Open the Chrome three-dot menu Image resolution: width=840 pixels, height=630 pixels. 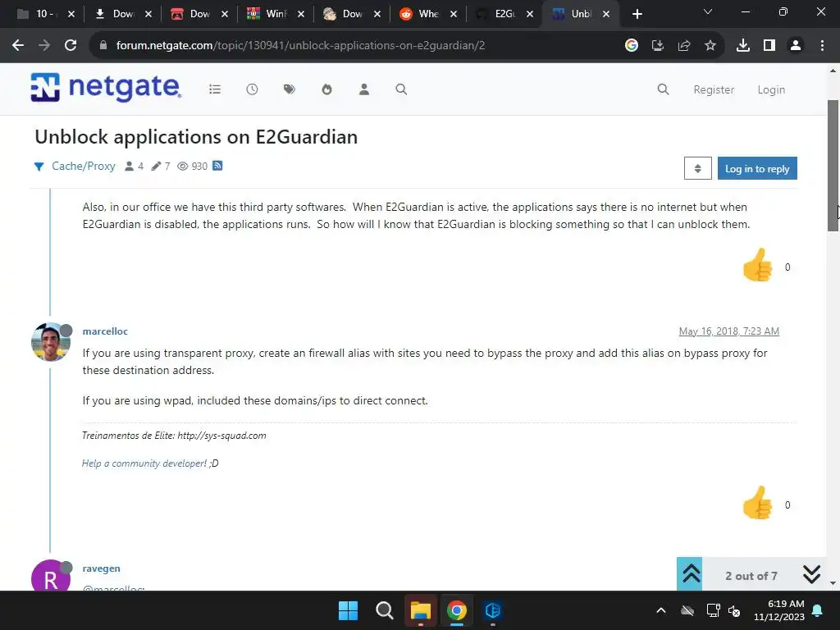point(822,46)
